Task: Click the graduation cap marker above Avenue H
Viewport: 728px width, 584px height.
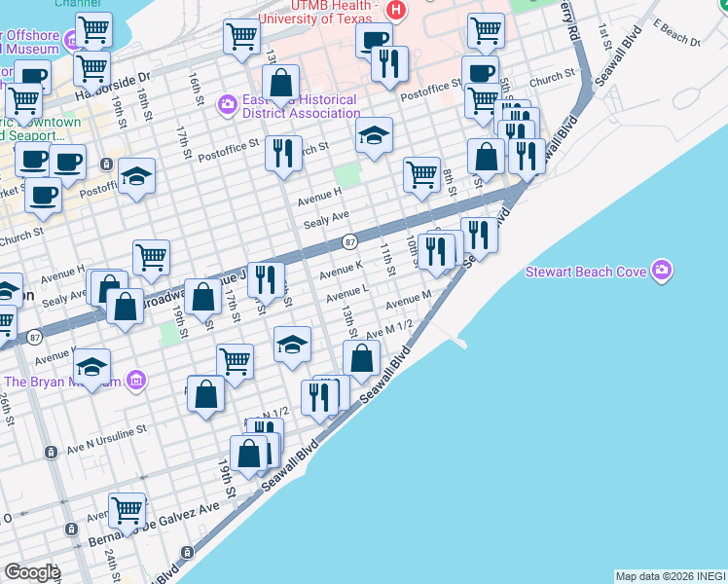Action: [374, 135]
